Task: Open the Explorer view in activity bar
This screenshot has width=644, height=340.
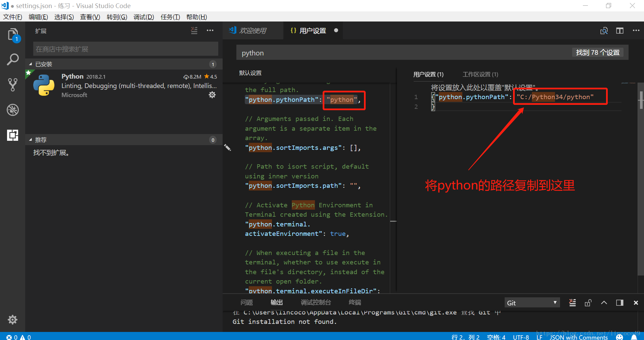Action: (13, 34)
